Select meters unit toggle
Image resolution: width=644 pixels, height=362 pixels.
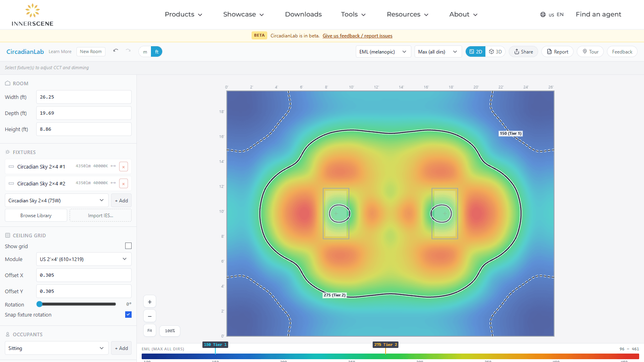(145, 51)
